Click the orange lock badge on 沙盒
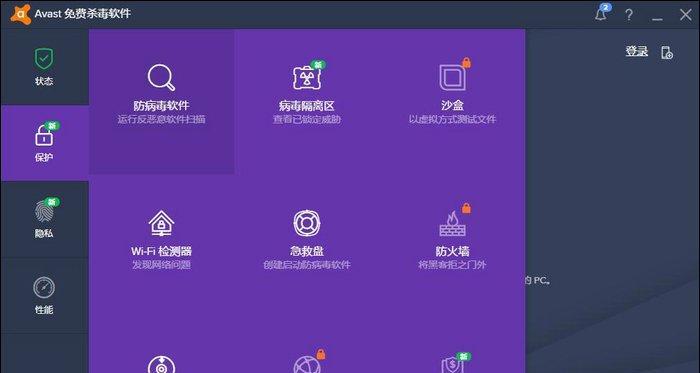Viewport: 700px width, 373px height. [x=466, y=62]
